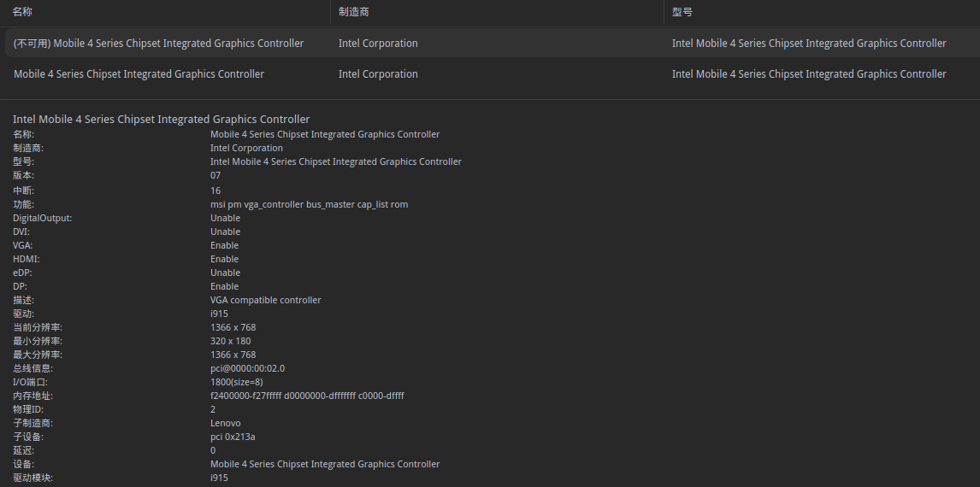
Task: Click the 名称 column header
Action: (x=23, y=12)
